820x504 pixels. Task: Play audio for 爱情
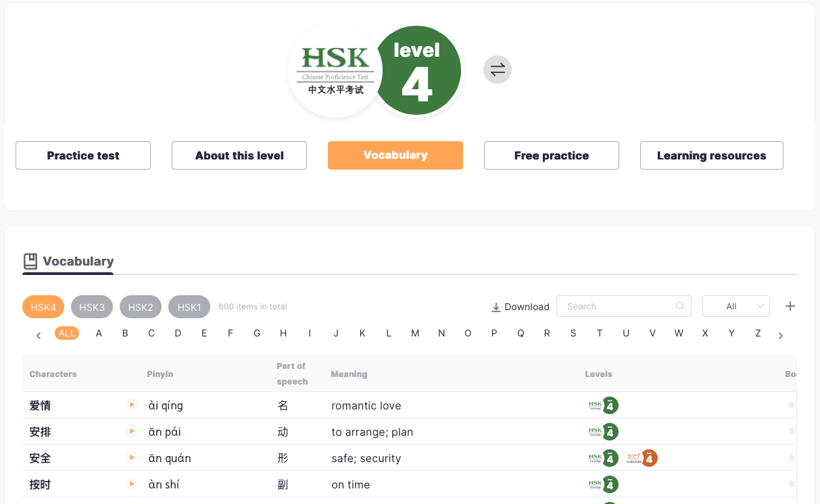[132, 405]
